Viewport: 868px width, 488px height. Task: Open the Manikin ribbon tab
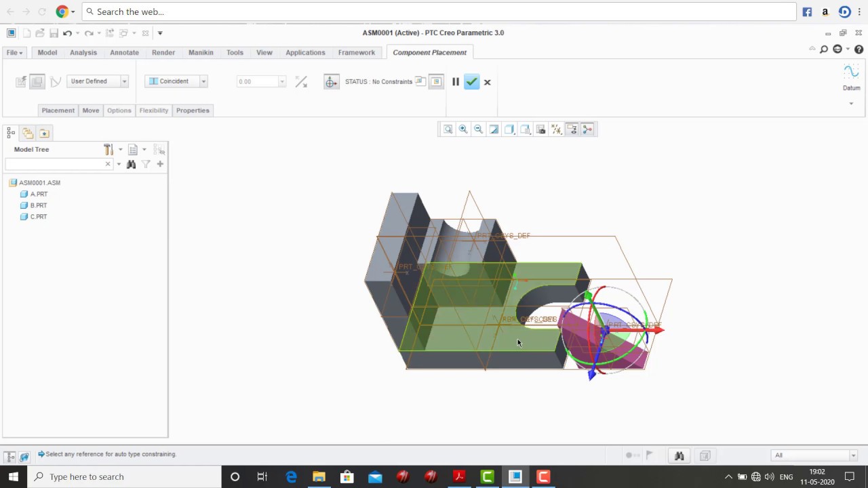[201, 53]
